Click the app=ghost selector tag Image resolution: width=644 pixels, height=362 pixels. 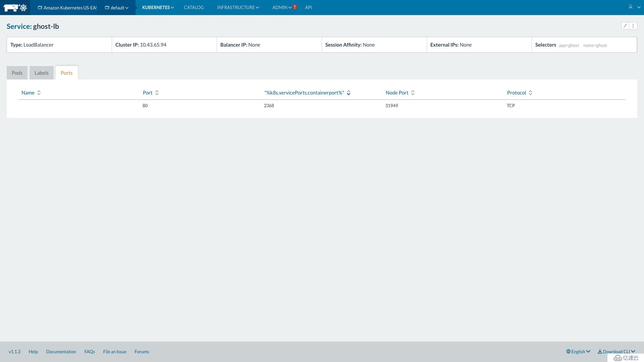[x=569, y=45]
